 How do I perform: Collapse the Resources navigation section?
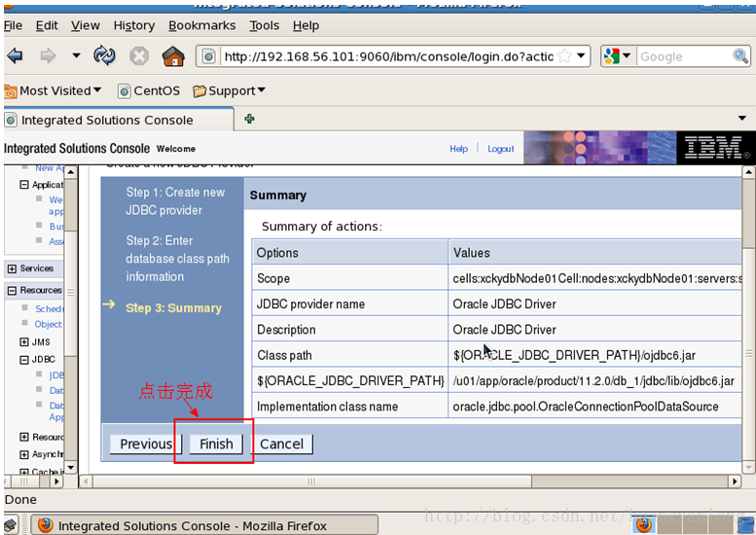pyautogui.click(x=12, y=290)
